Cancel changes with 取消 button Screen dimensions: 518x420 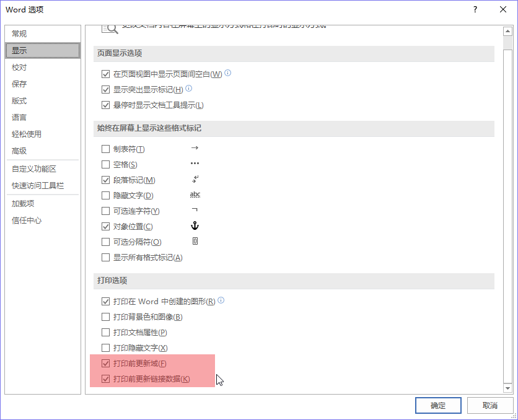tap(489, 405)
